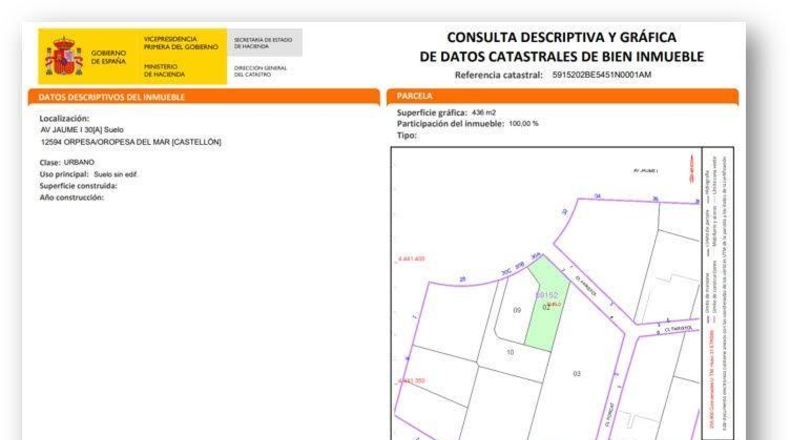Click the Spanish coat of arms emblem
Image resolution: width=790 pixels, height=440 pixels.
[x=64, y=56]
